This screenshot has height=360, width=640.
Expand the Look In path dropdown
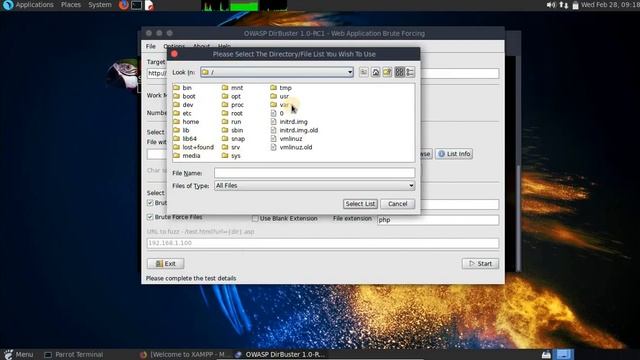(x=350, y=72)
